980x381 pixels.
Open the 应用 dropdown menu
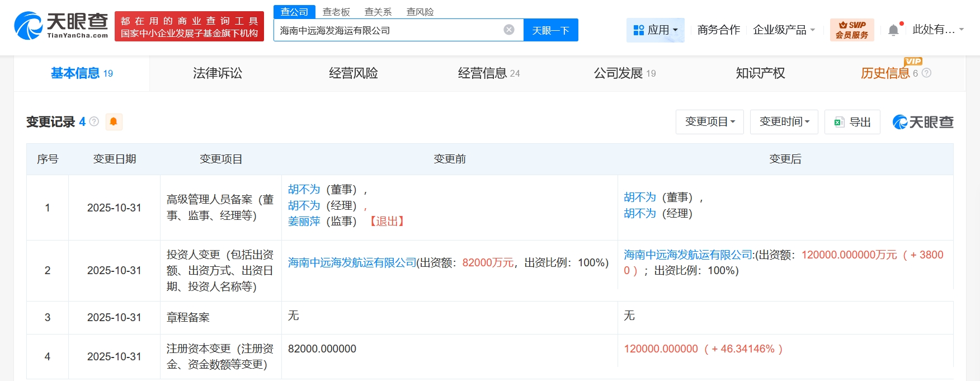pyautogui.click(x=655, y=30)
